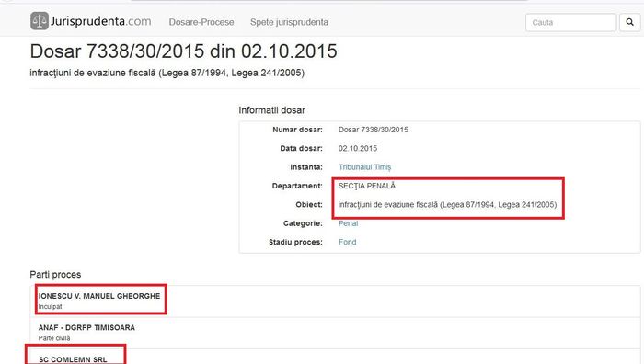This screenshot has width=644, height=364.
Task: Focus the Cauta search field
Action: pyautogui.click(x=571, y=22)
